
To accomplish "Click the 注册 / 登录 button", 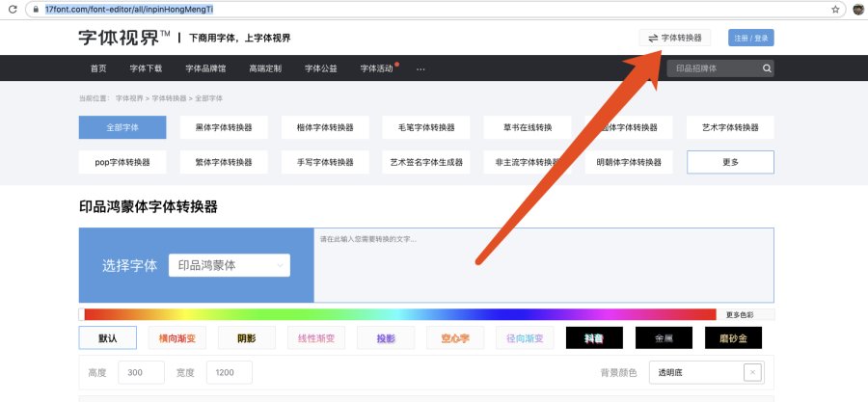I will pyautogui.click(x=750, y=38).
